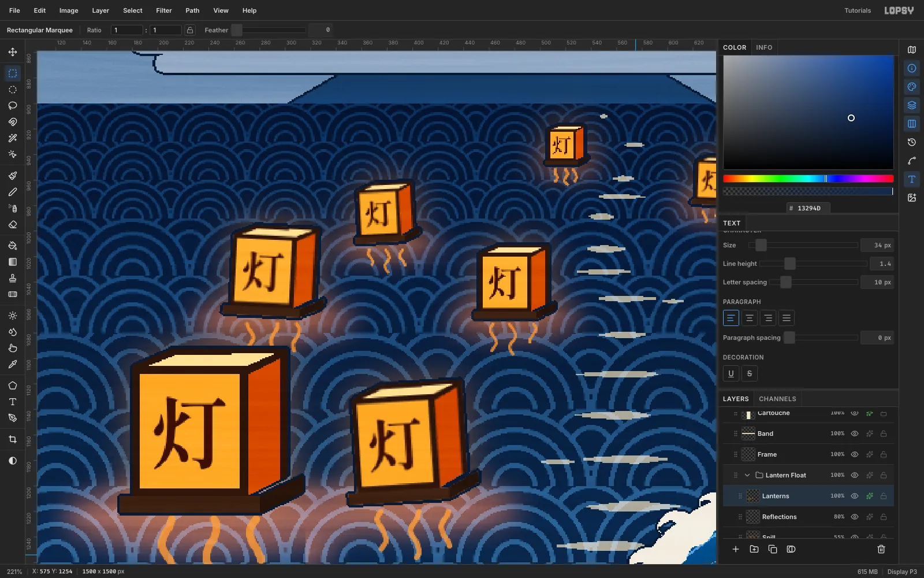Image resolution: width=924 pixels, height=578 pixels.
Task: Select the Pen tool
Action: [13, 418]
